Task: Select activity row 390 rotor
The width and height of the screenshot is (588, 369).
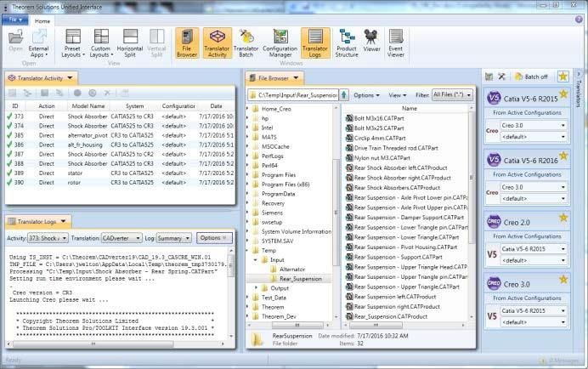Action: [120, 183]
